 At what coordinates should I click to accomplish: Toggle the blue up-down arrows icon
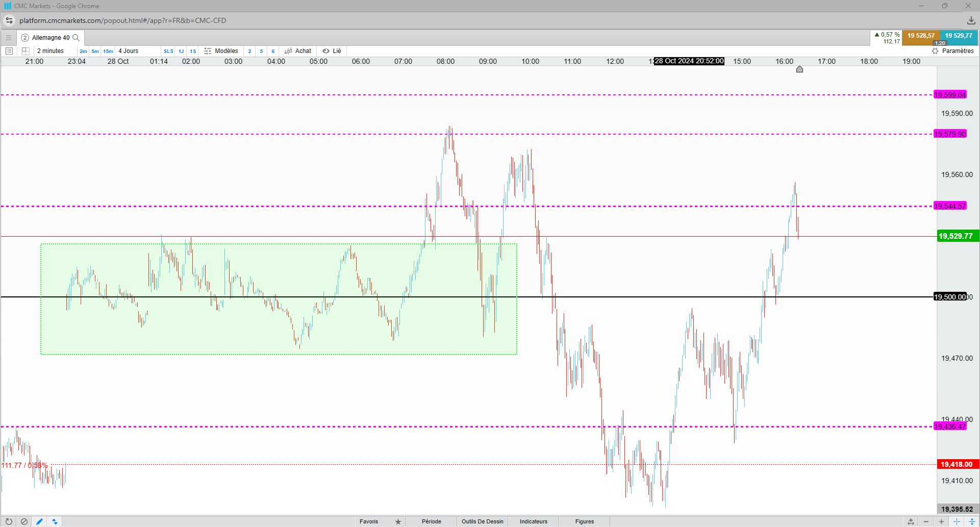tap(55, 521)
